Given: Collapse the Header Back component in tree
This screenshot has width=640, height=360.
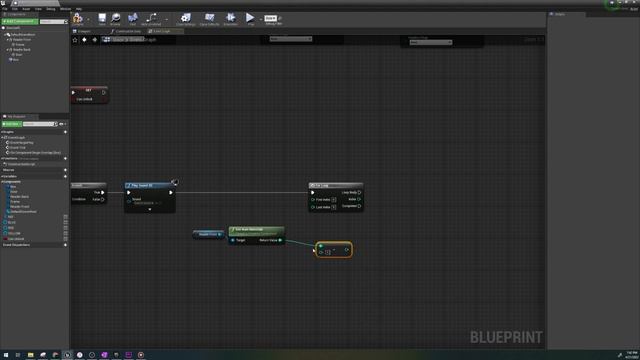Looking at the screenshot, I should tap(7, 50).
